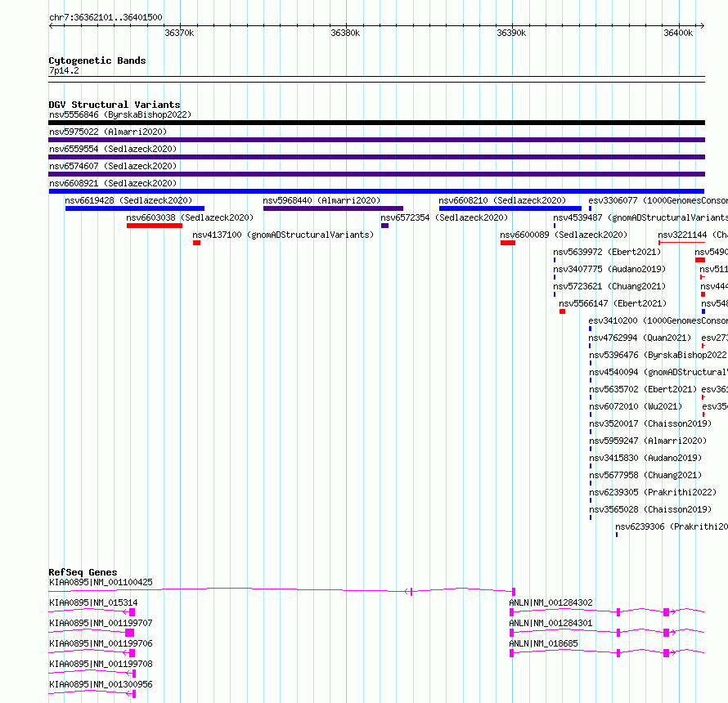Select the nsv5975022 (Almarri2020) purple bar

[376, 140]
